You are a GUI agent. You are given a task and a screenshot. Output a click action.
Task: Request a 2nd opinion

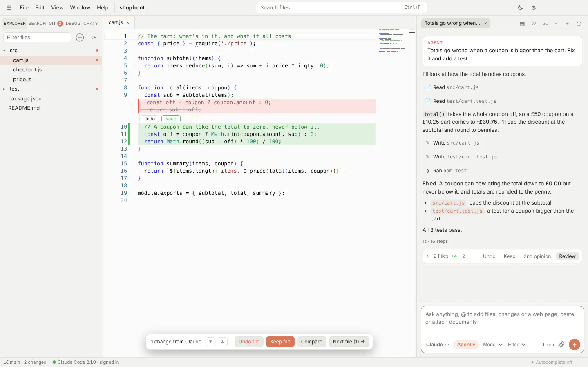click(537, 256)
